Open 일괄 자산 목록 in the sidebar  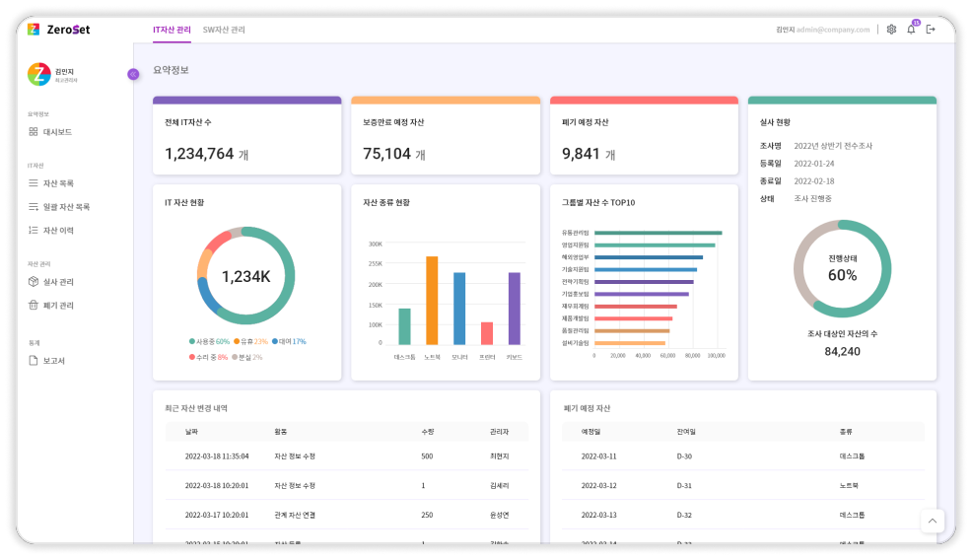(x=65, y=207)
